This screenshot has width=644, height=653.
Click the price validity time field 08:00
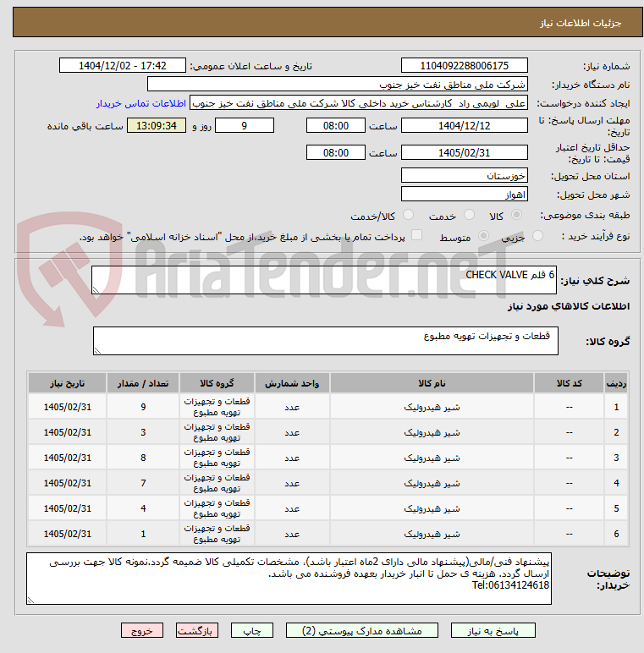tap(336, 152)
